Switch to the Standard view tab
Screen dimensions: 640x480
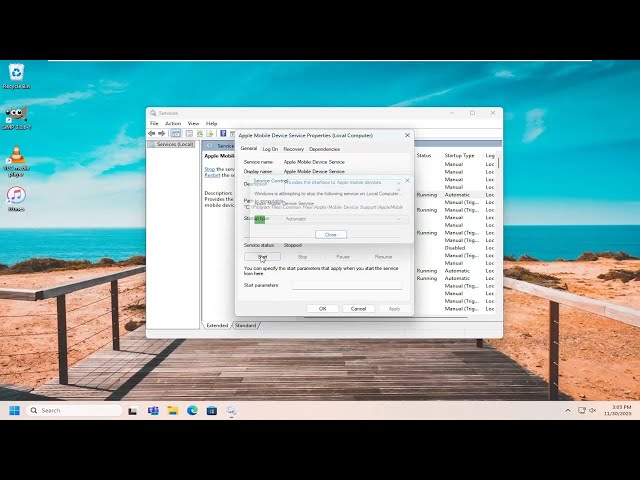[246, 325]
